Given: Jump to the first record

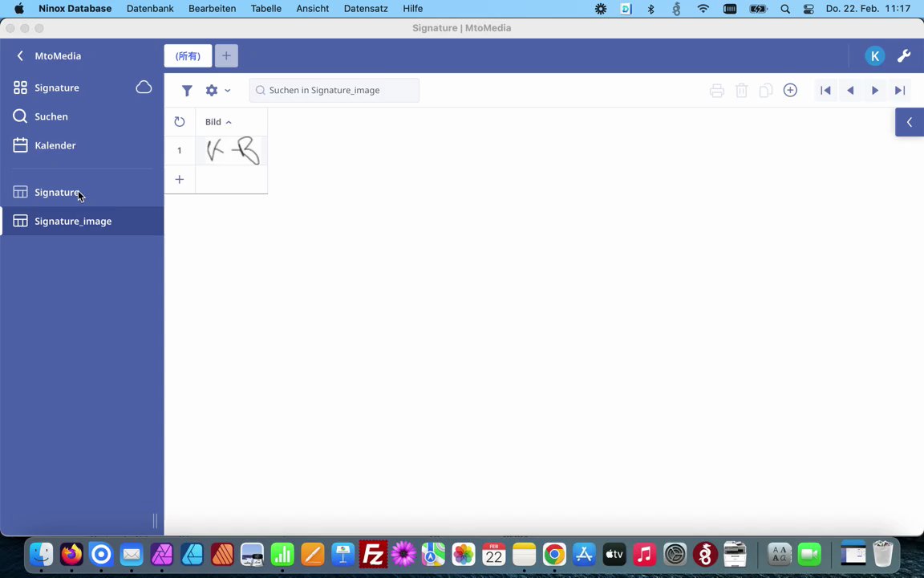Looking at the screenshot, I should tap(825, 90).
